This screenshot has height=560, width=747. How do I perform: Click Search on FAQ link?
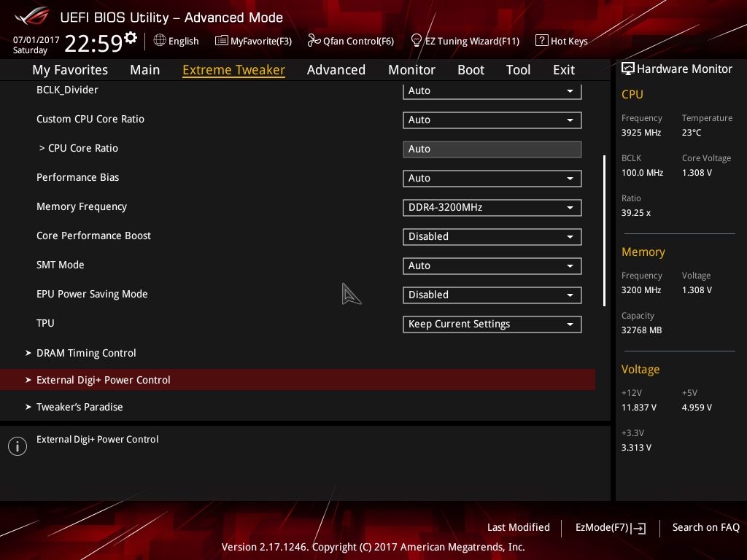coord(706,527)
